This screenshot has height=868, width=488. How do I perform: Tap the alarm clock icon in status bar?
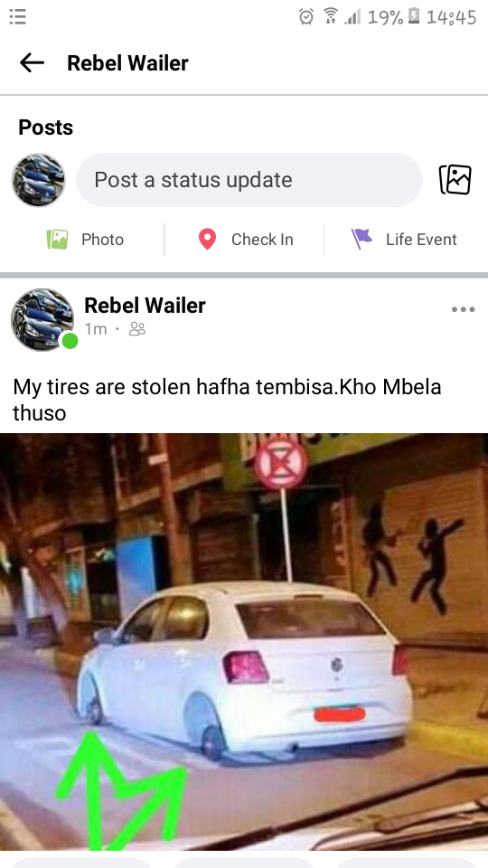pos(306,17)
